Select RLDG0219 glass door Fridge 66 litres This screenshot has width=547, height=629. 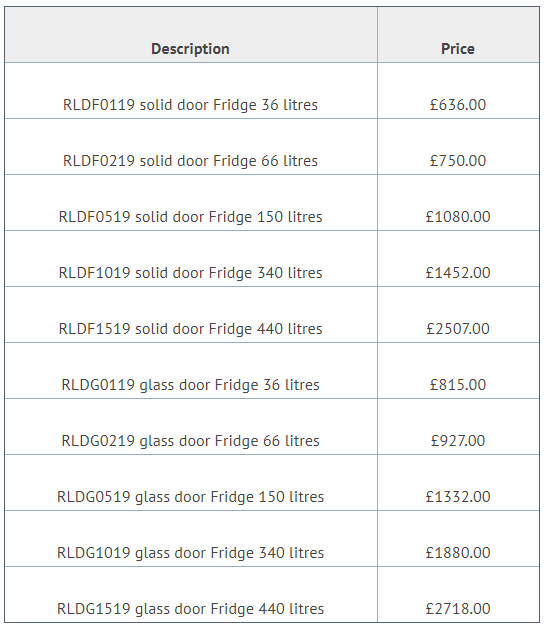pos(190,441)
